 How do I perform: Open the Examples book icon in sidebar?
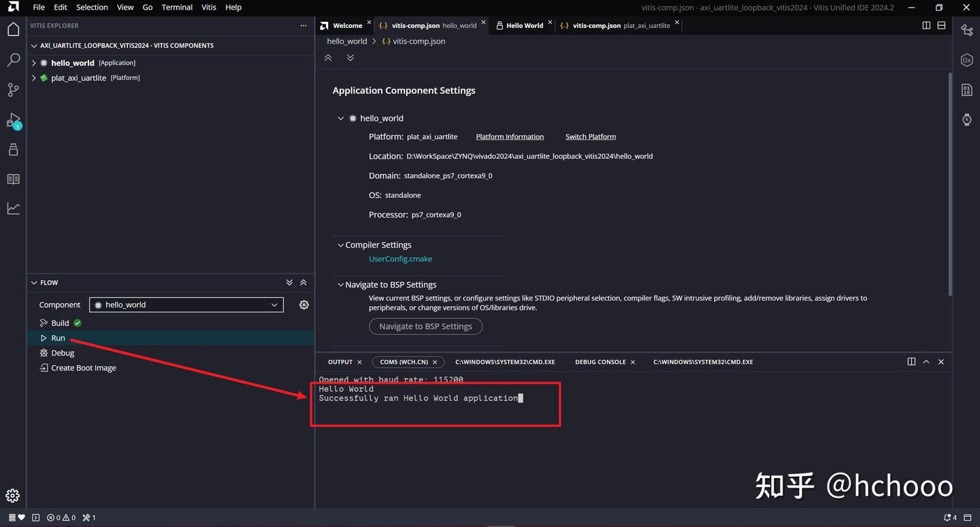click(x=13, y=179)
